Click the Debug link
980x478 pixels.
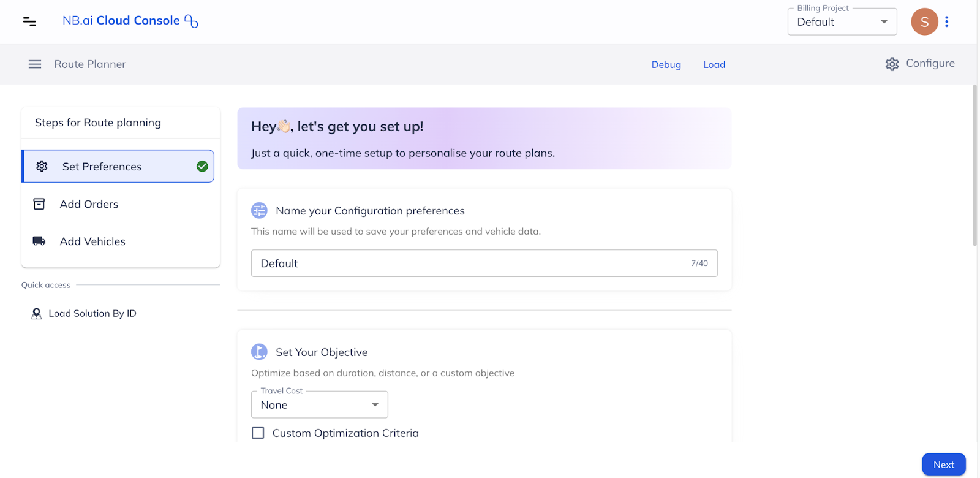pyautogui.click(x=666, y=64)
